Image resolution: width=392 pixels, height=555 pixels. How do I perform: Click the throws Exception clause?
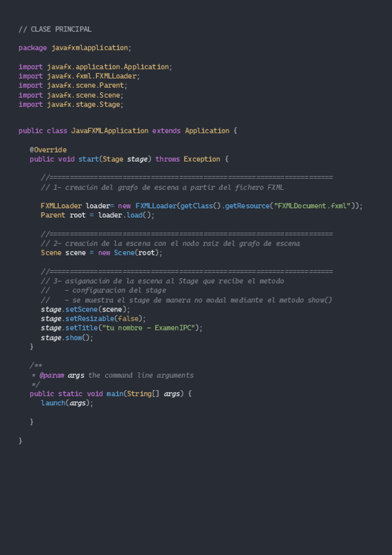(188, 159)
